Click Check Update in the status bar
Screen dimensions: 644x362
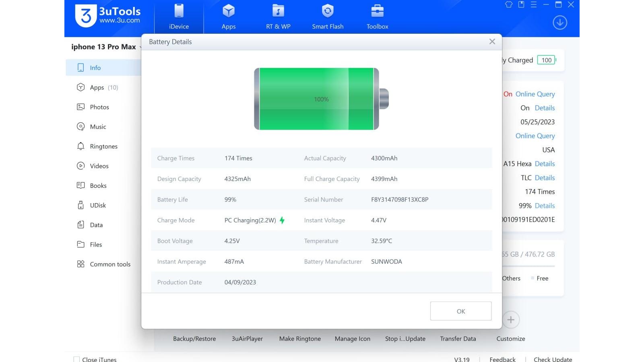pyautogui.click(x=553, y=359)
